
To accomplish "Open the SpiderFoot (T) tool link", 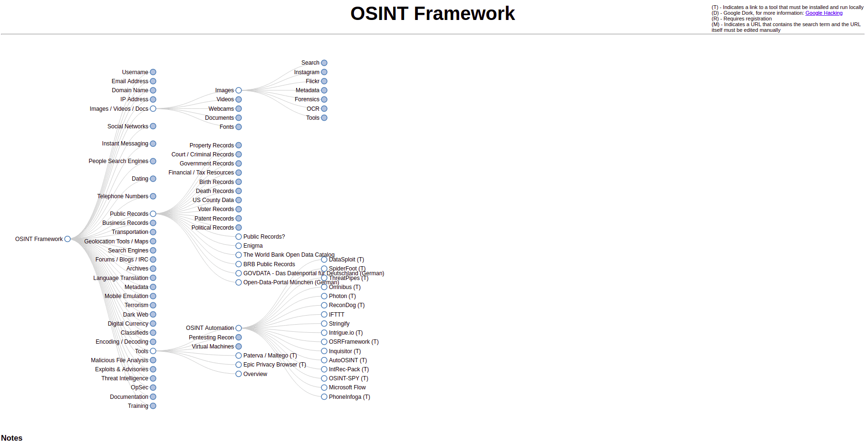I will tap(347, 269).
